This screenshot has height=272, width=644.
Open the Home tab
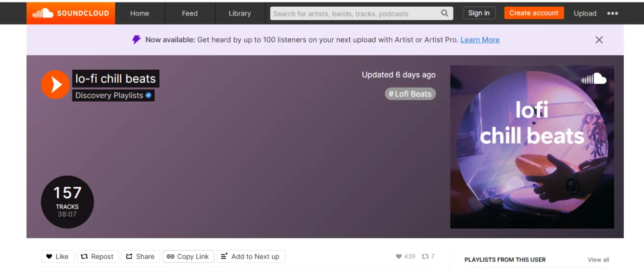tap(139, 13)
